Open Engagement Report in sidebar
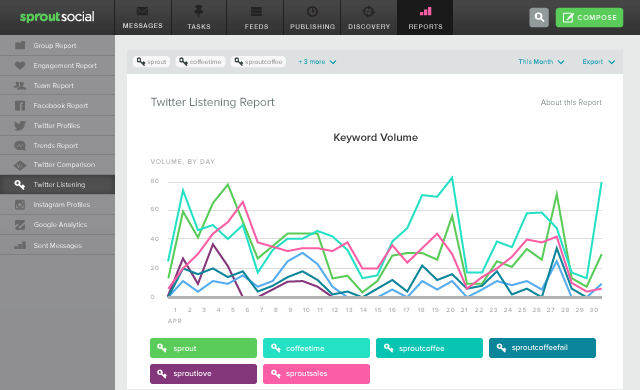This screenshot has width=640, height=390. [x=57, y=65]
